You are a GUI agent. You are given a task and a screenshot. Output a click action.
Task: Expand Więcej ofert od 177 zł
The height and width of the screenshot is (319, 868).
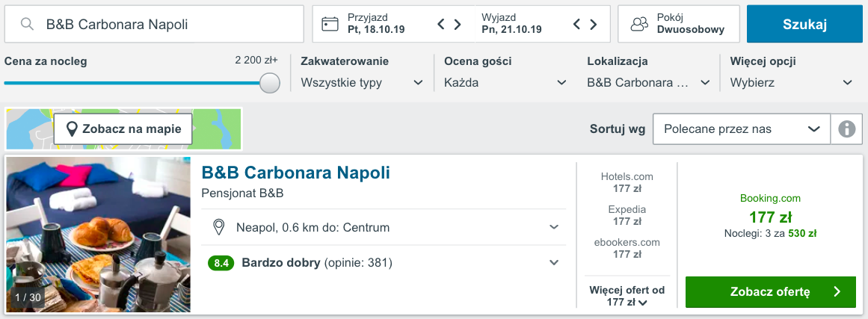click(x=627, y=296)
